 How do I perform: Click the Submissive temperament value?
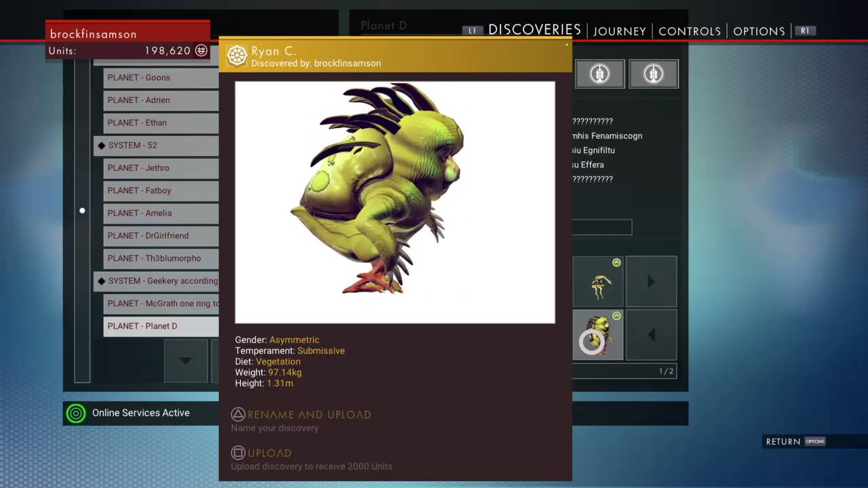point(321,351)
